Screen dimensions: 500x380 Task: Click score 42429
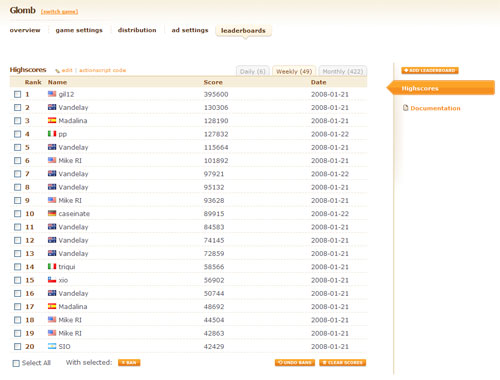tap(214, 346)
